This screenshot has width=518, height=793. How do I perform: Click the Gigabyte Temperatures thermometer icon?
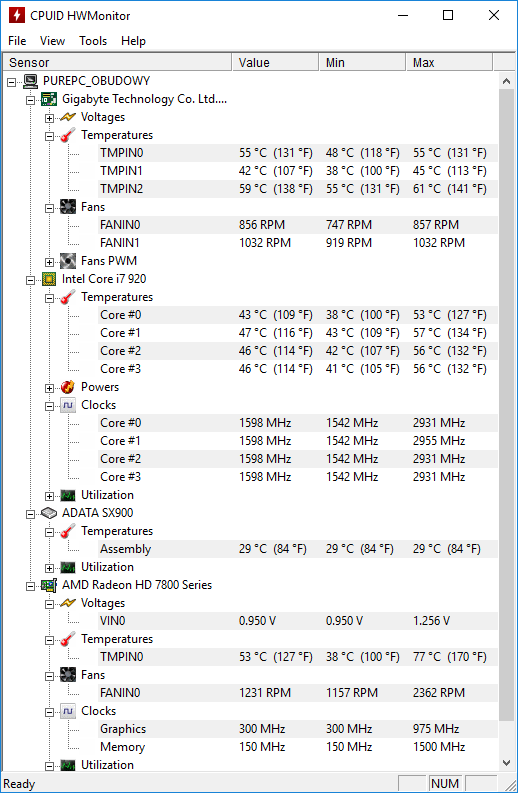click(x=68, y=135)
